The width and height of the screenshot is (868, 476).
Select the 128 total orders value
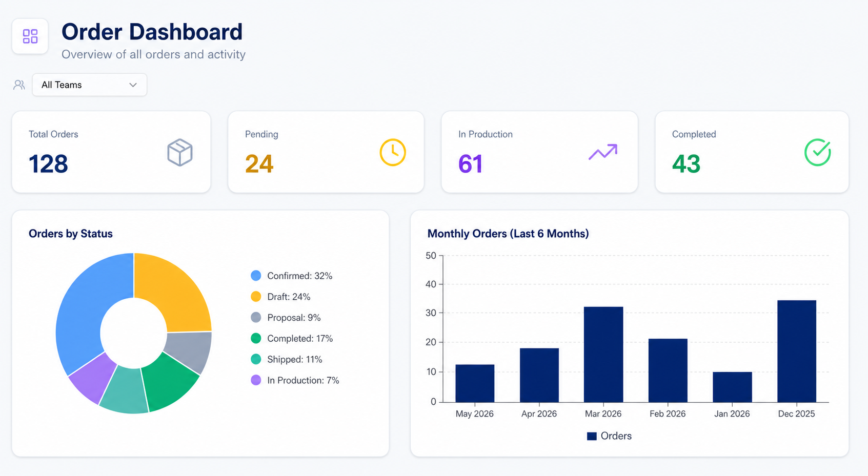point(48,164)
